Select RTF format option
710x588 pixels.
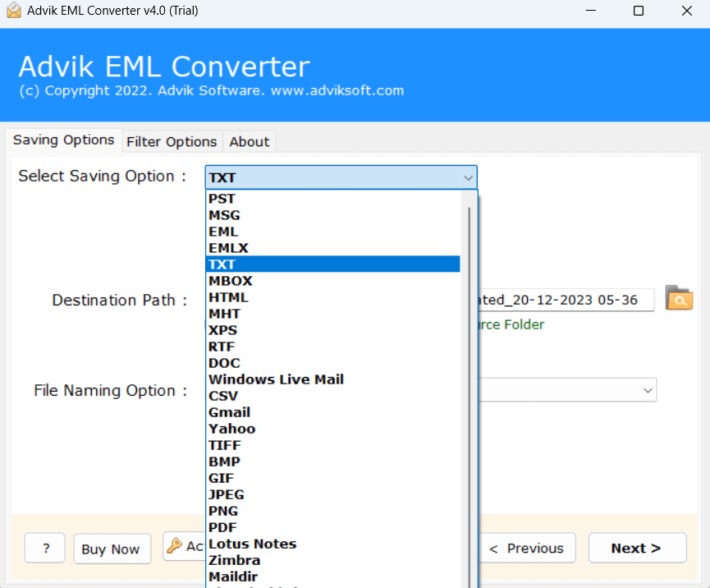[332, 347]
